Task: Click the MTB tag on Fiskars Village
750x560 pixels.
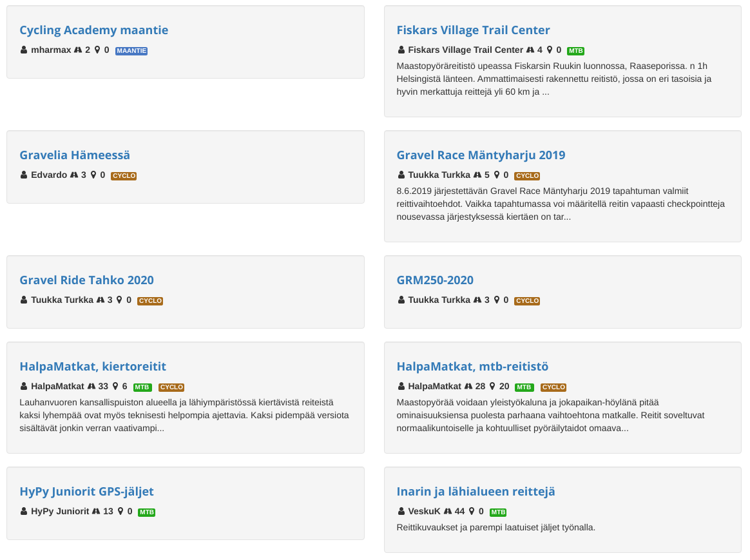Action: point(575,51)
